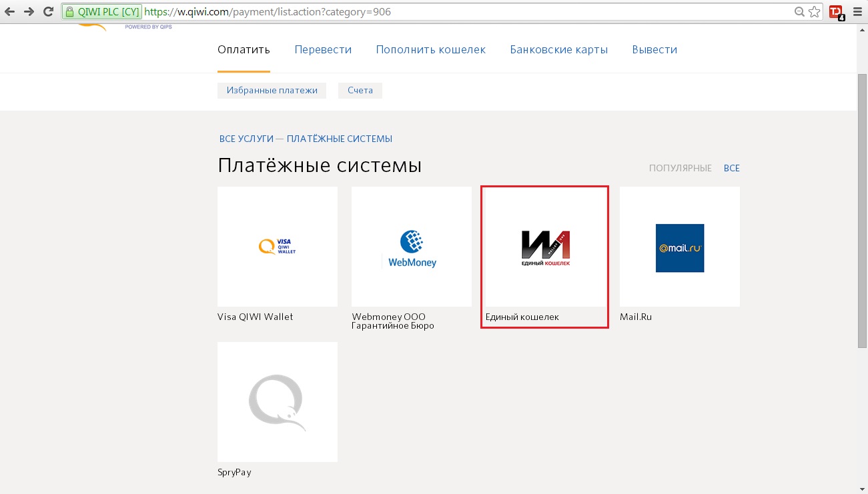Screen dimensions: 868x494
Task: Click the SpryPay caption text
Action: (x=234, y=472)
